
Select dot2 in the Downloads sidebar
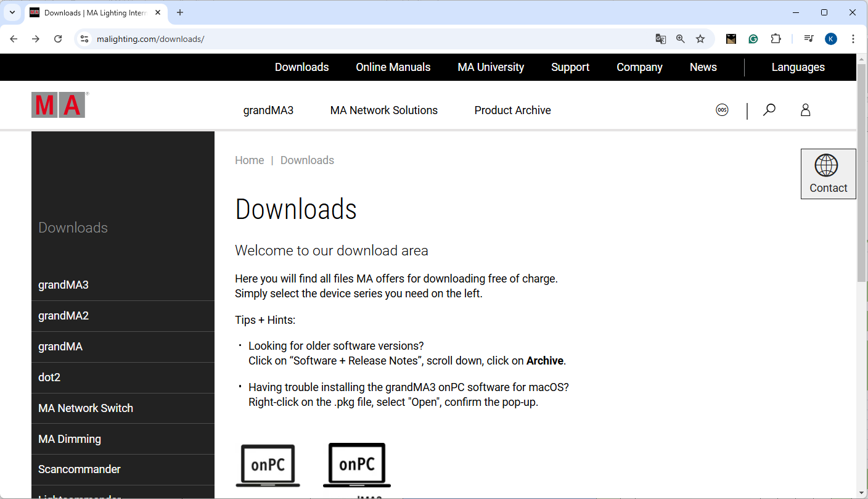(49, 377)
